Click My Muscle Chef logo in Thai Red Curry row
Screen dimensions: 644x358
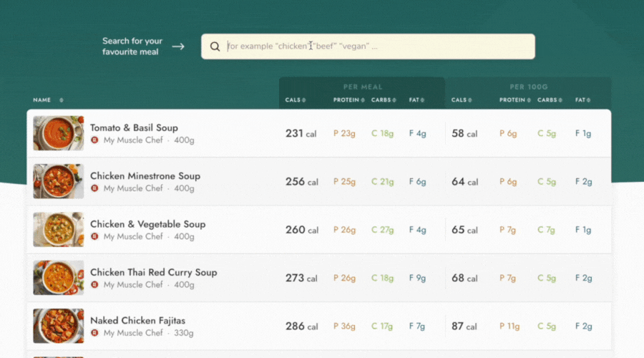94,284
